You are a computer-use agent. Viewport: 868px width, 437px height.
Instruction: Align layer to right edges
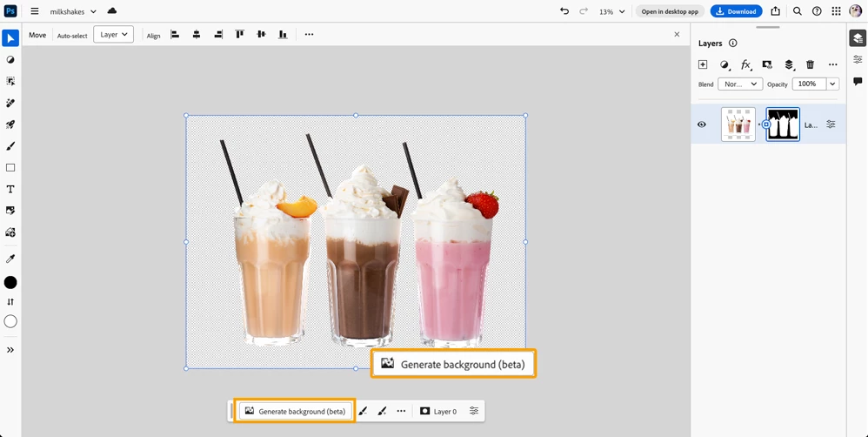(218, 34)
